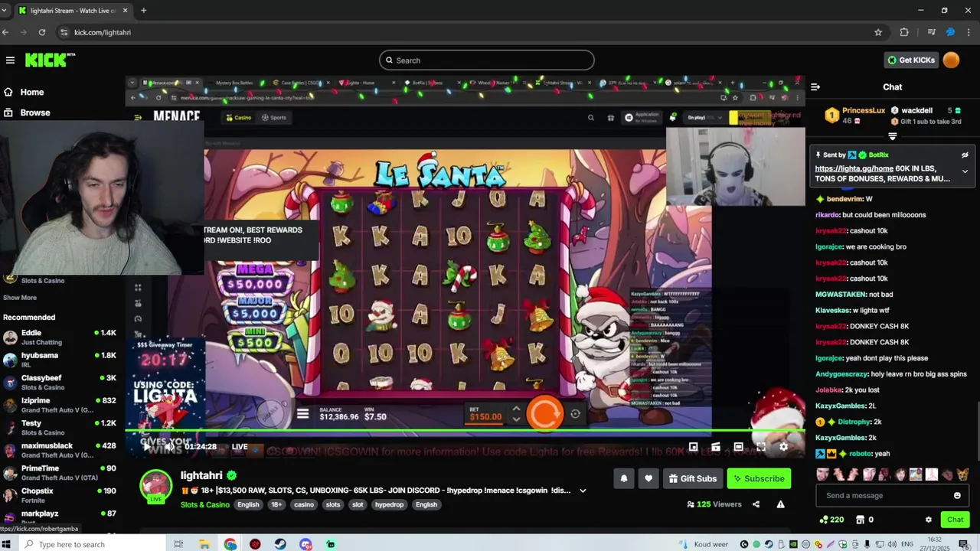980x551 pixels.
Task: Click the Kick logo
Action: click(50, 60)
